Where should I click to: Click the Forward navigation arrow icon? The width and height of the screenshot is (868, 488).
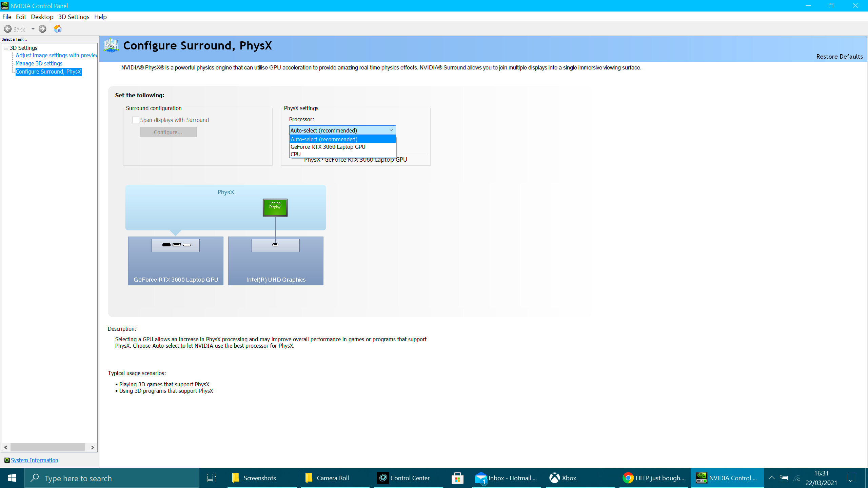click(x=42, y=29)
